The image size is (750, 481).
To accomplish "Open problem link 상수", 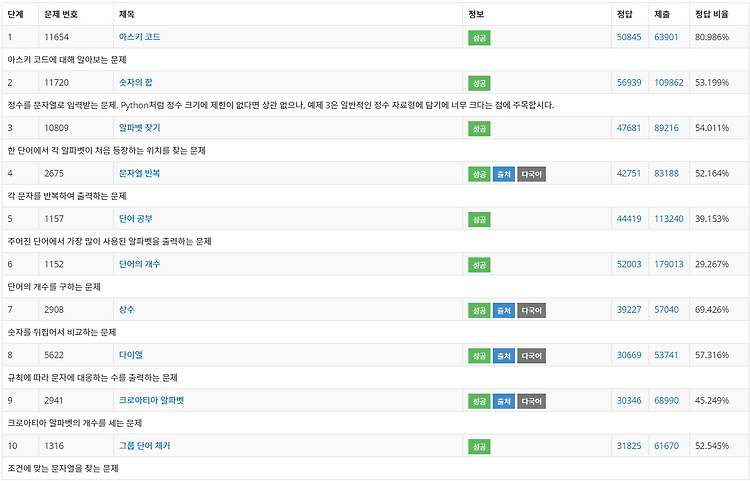I will (126, 309).
